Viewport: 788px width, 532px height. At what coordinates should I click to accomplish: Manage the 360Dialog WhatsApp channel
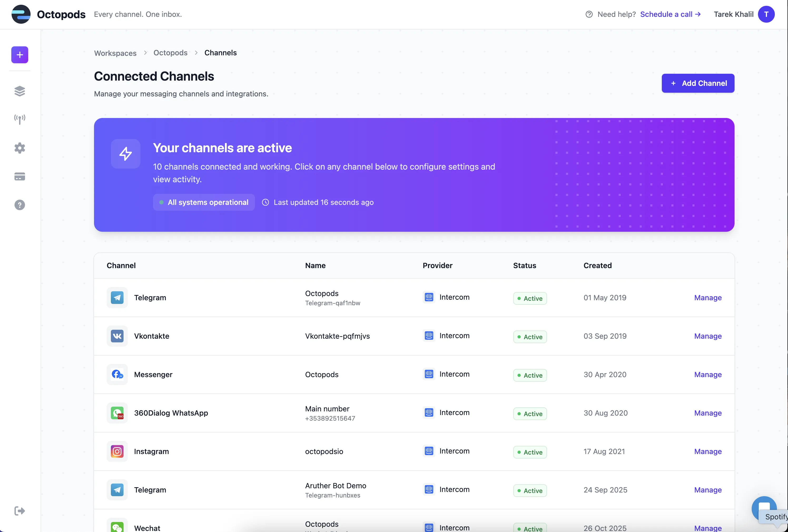click(x=708, y=413)
